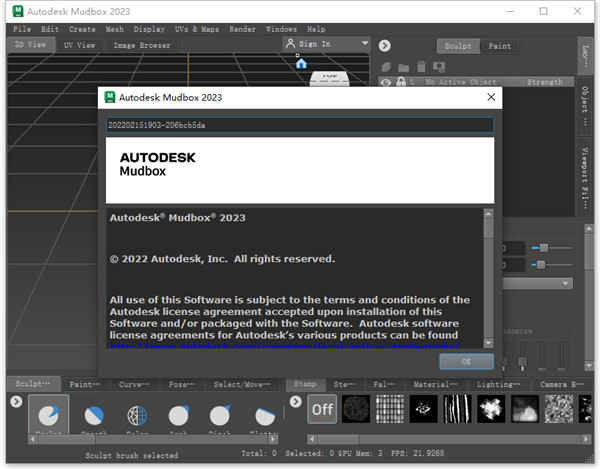The height and width of the screenshot is (469, 600).
Task: Select the fourth sculpt tool (Grab) icon
Action: point(179,415)
